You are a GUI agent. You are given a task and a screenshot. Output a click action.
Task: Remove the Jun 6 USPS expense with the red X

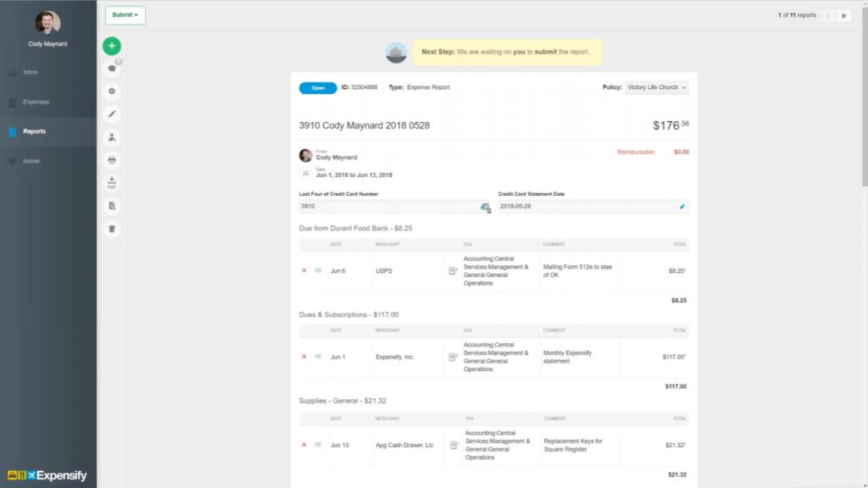click(303, 269)
